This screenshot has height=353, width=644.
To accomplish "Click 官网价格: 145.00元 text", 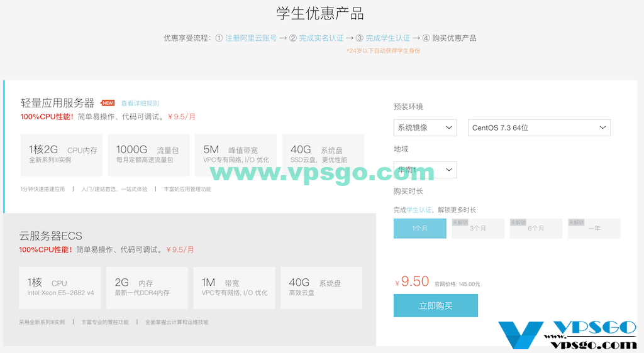I will (x=457, y=284).
